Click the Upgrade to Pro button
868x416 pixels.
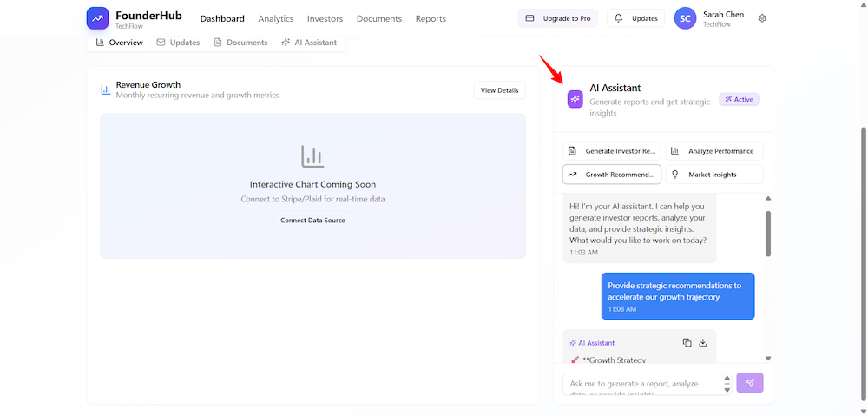click(x=558, y=18)
